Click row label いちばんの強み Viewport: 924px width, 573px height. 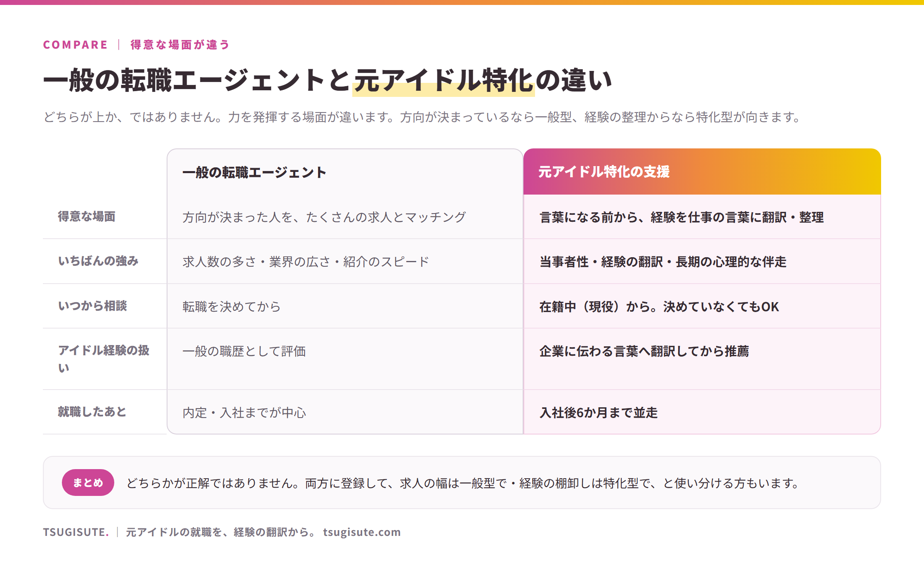pos(98,261)
